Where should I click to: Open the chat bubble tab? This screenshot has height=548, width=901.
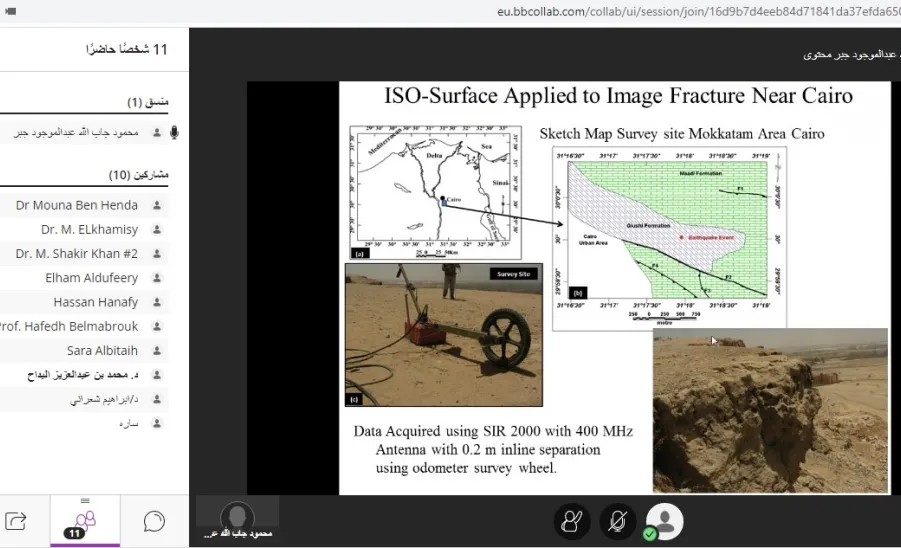pos(154,521)
